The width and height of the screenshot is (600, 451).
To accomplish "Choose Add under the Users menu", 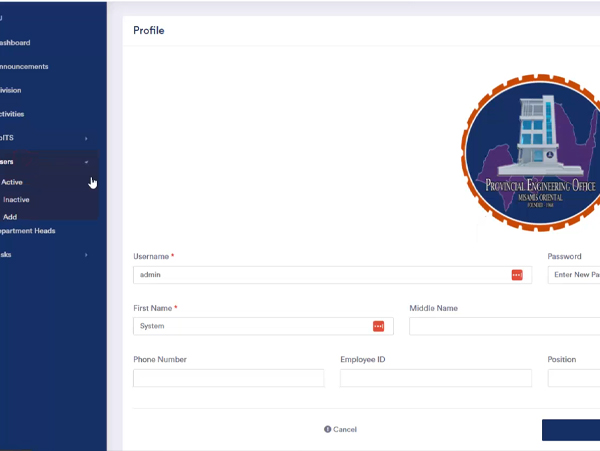I will pyautogui.click(x=10, y=217).
